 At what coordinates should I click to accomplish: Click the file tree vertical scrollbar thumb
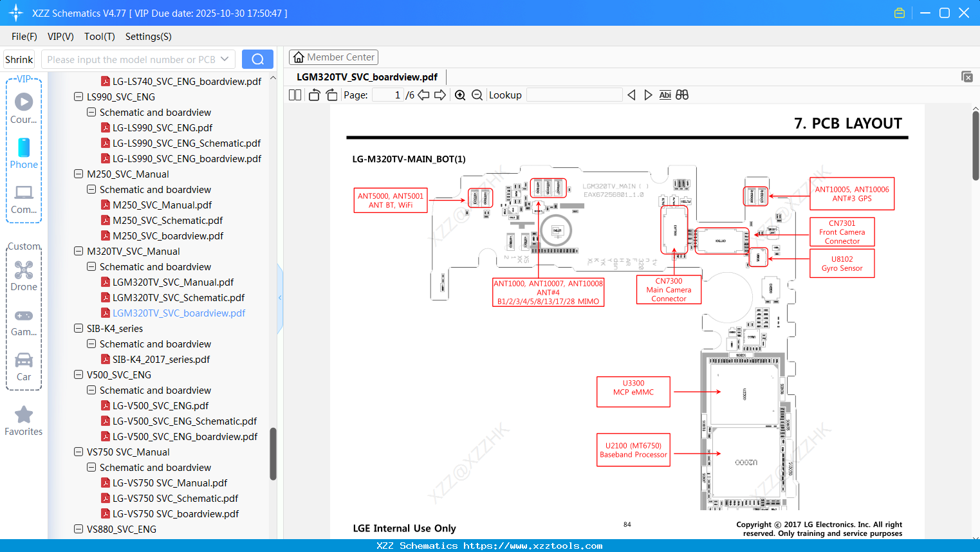click(x=273, y=454)
